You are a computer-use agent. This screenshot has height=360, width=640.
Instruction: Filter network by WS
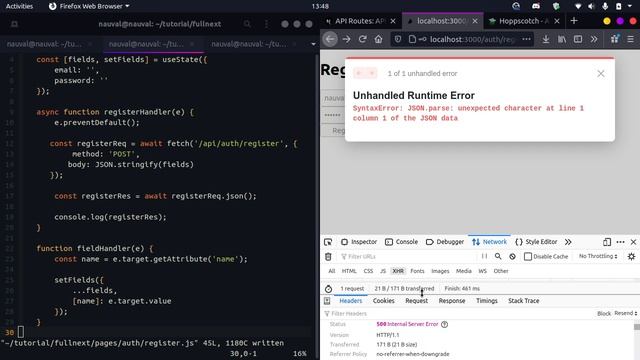(x=482, y=271)
